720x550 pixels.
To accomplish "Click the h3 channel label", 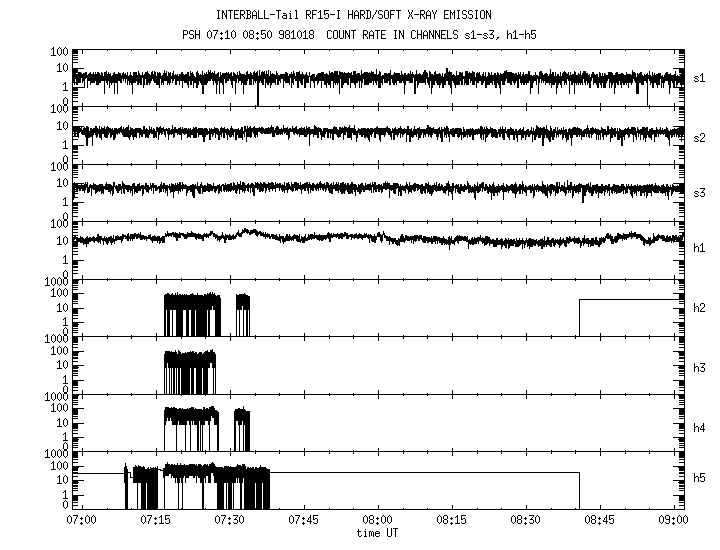I will (x=699, y=368).
